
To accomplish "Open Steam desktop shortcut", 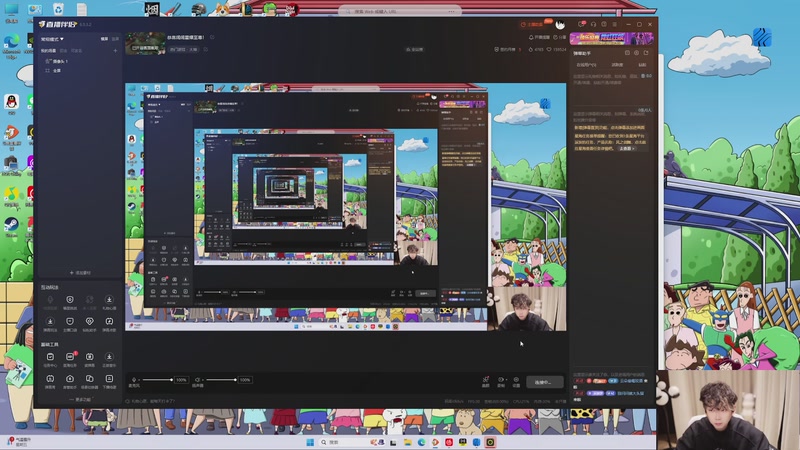I will [11, 227].
